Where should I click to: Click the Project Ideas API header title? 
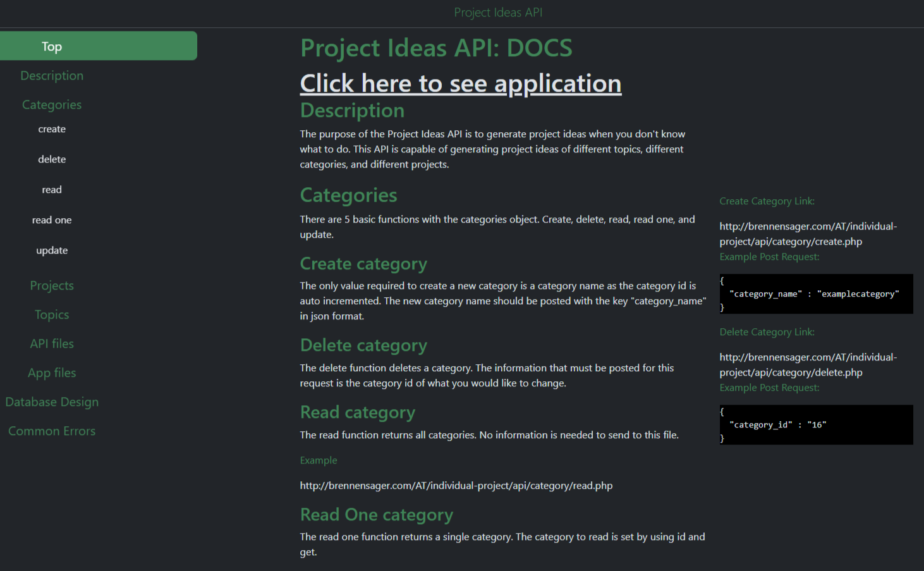(498, 13)
